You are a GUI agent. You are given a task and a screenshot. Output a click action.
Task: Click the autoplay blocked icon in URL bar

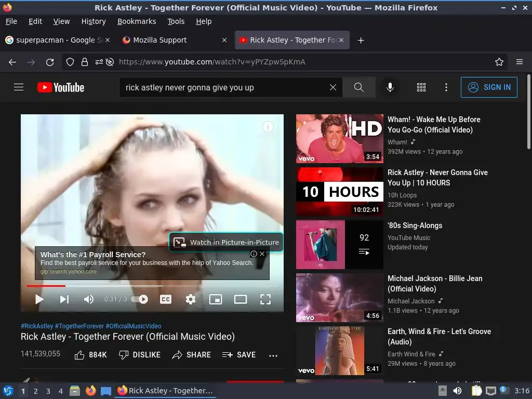(110, 62)
